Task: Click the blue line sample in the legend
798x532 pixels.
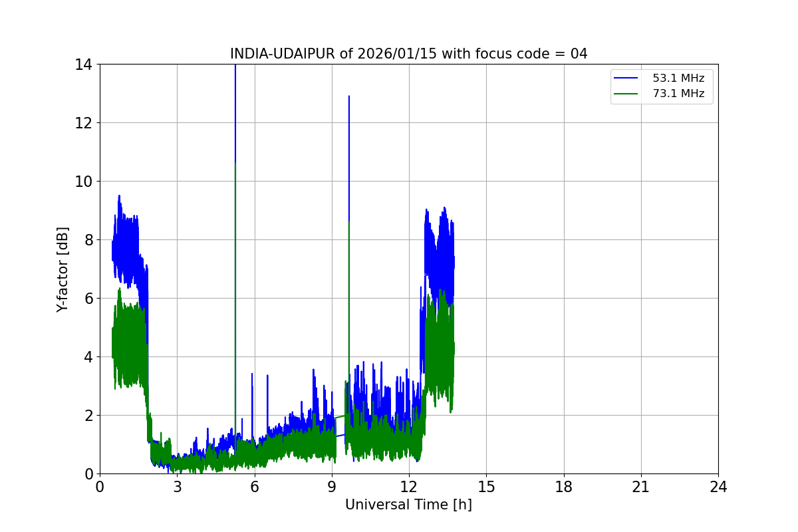Action: pos(627,78)
